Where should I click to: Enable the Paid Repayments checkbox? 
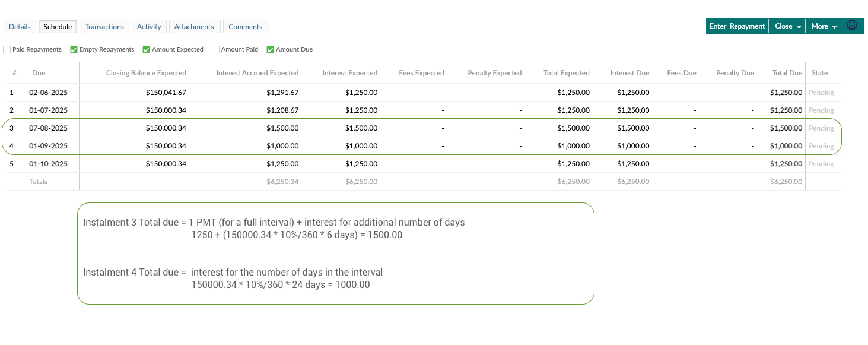click(7, 50)
